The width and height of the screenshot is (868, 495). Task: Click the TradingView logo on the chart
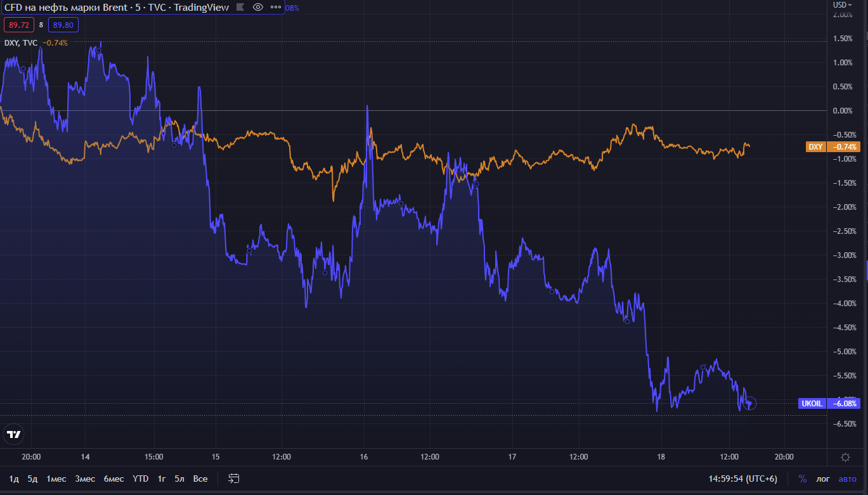point(13,434)
